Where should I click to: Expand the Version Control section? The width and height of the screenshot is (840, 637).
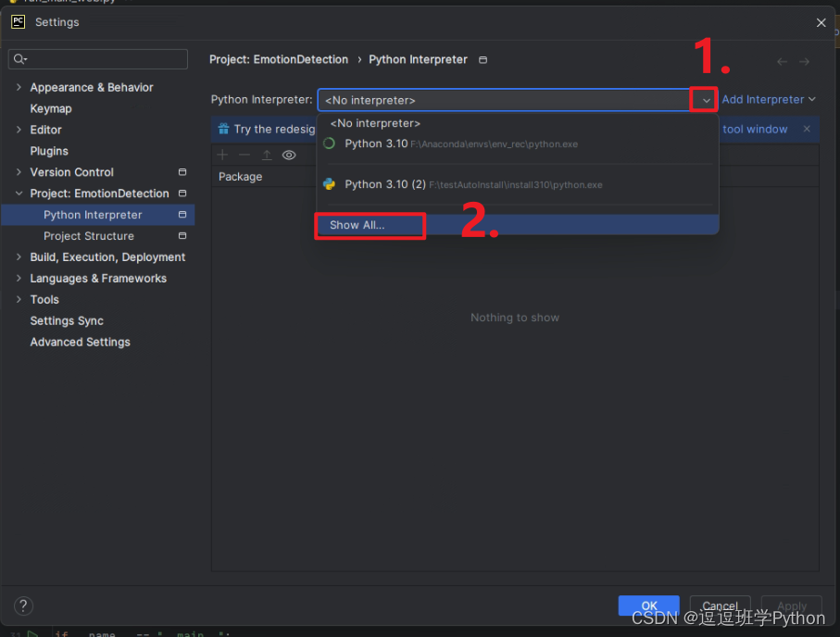click(19, 172)
